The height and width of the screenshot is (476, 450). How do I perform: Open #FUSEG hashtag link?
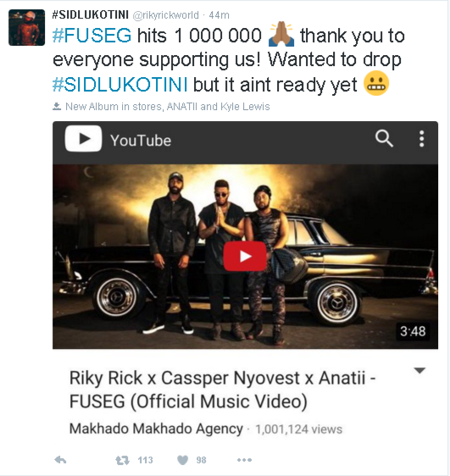[92, 36]
